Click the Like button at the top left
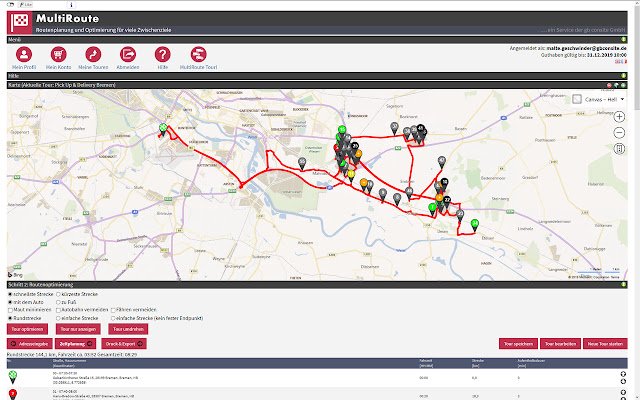This screenshot has height=400, width=640. coord(26,4)
